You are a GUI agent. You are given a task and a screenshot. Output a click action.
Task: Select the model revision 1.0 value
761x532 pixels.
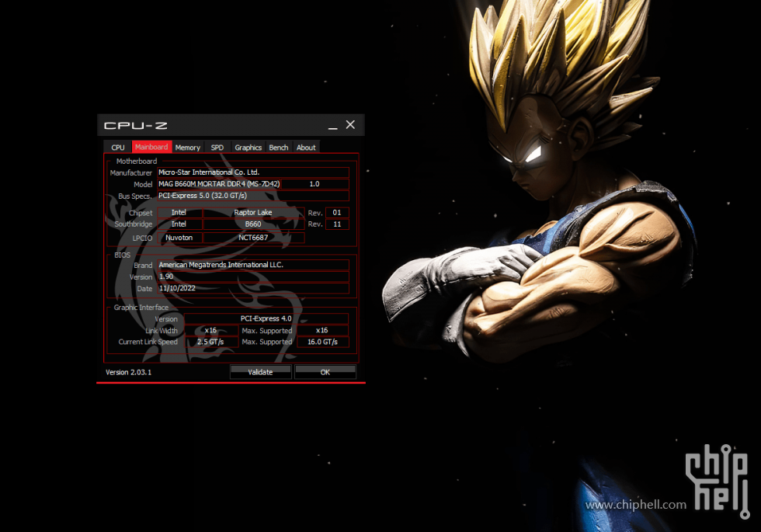314,184
